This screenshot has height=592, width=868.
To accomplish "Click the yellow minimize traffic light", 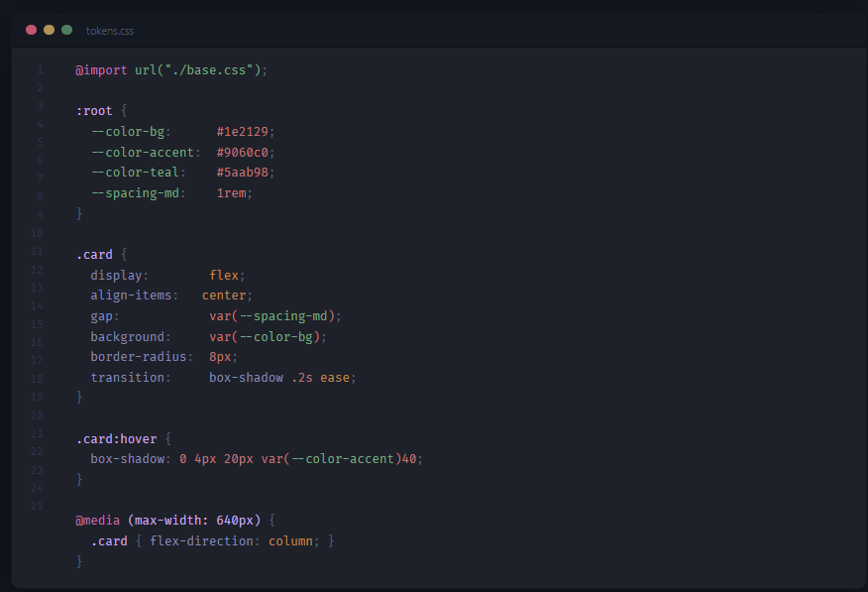I will coord(49,31).
